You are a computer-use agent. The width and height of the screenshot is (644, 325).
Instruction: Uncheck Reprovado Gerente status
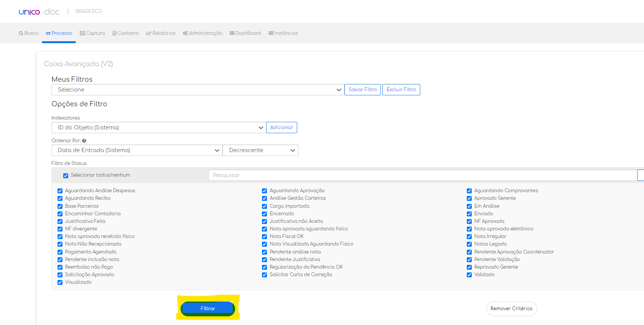pyautogui.click(x=469, y=267)
